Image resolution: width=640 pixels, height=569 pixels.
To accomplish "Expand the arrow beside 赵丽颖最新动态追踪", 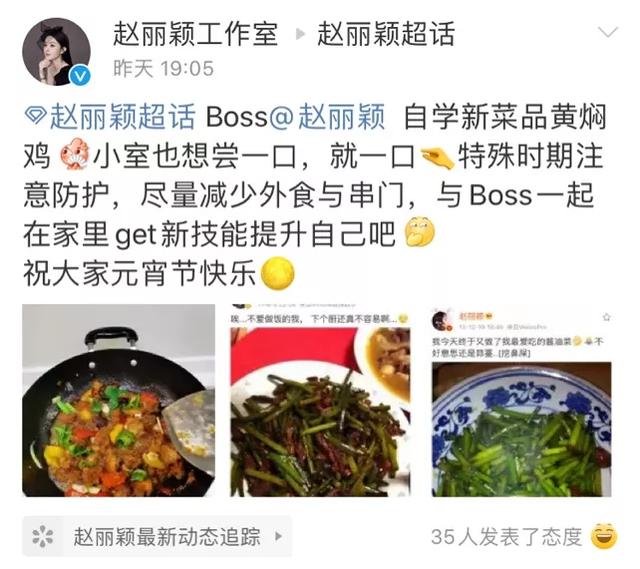I will [x=279, y=536].
